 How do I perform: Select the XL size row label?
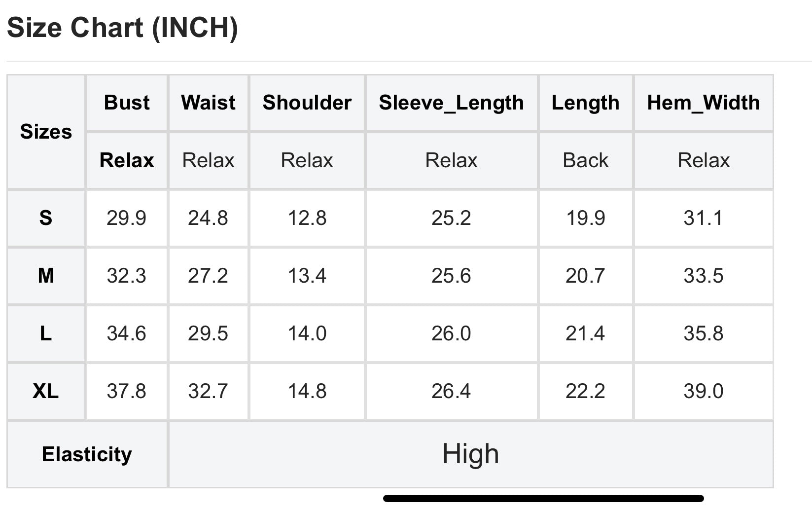pos(46,391)
